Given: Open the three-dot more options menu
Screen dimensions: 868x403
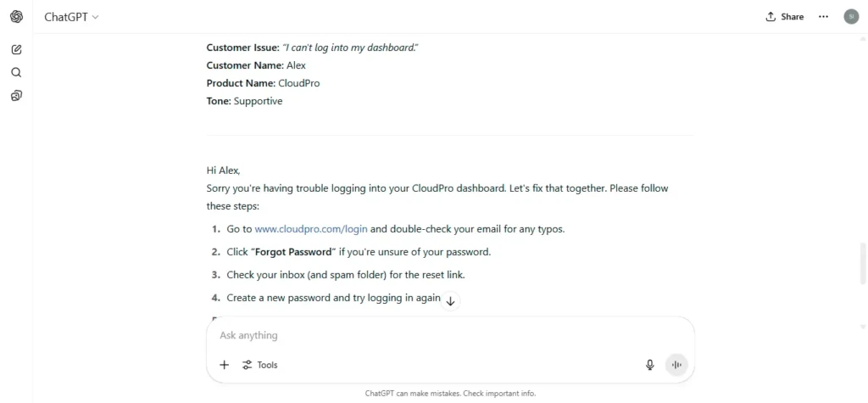Looking at the screenshot, I should [x=823, y=17].
